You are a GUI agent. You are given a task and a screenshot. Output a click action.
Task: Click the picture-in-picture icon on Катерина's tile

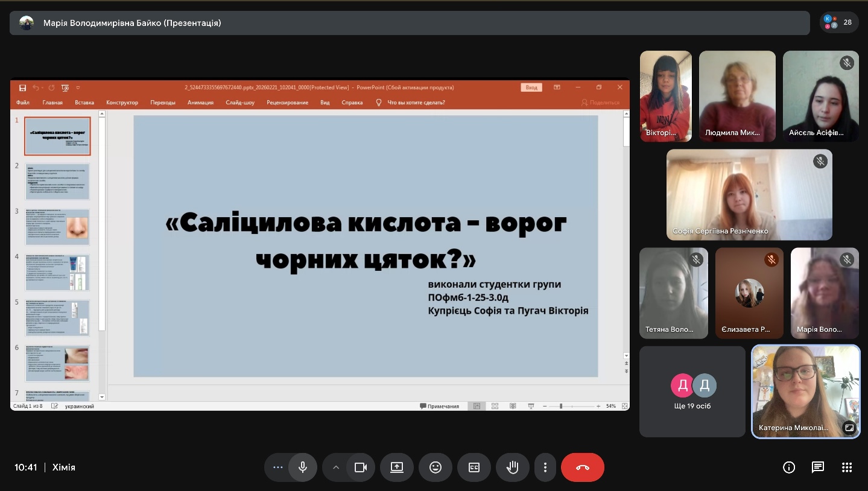[x=849, y=428]
